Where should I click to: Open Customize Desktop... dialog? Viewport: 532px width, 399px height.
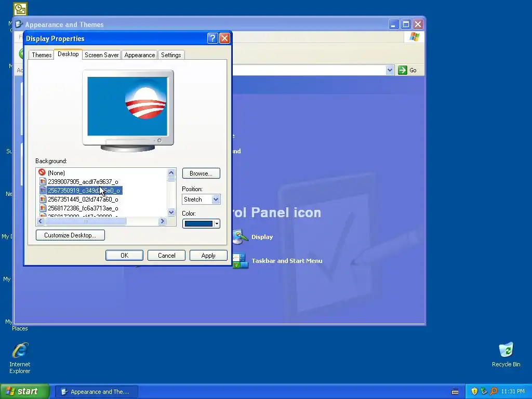[x=70, y=235]
